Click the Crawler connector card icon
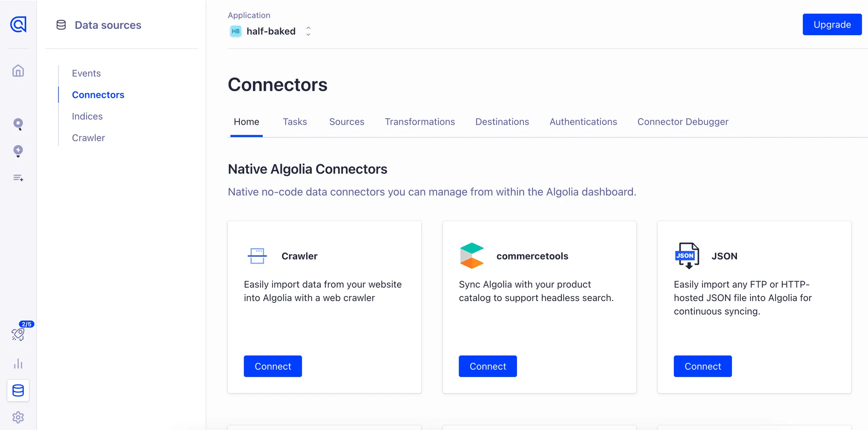The height and width of the screenshot is (430, 868). 257,256
